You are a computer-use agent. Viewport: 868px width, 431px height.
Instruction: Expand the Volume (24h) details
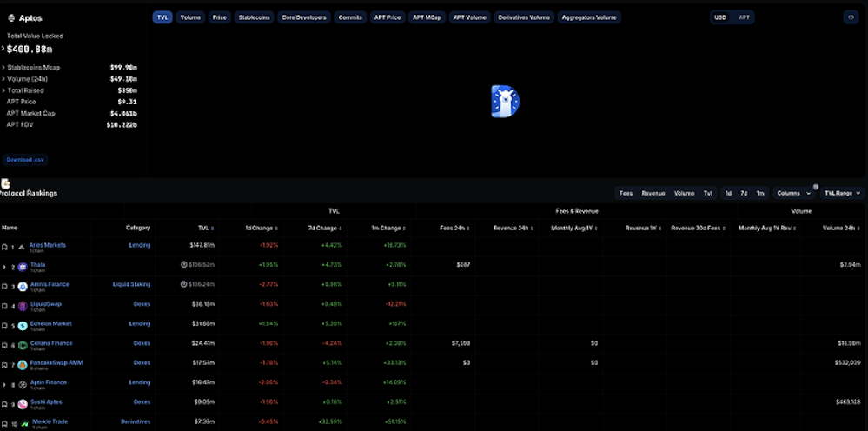[x=3, y=78]
